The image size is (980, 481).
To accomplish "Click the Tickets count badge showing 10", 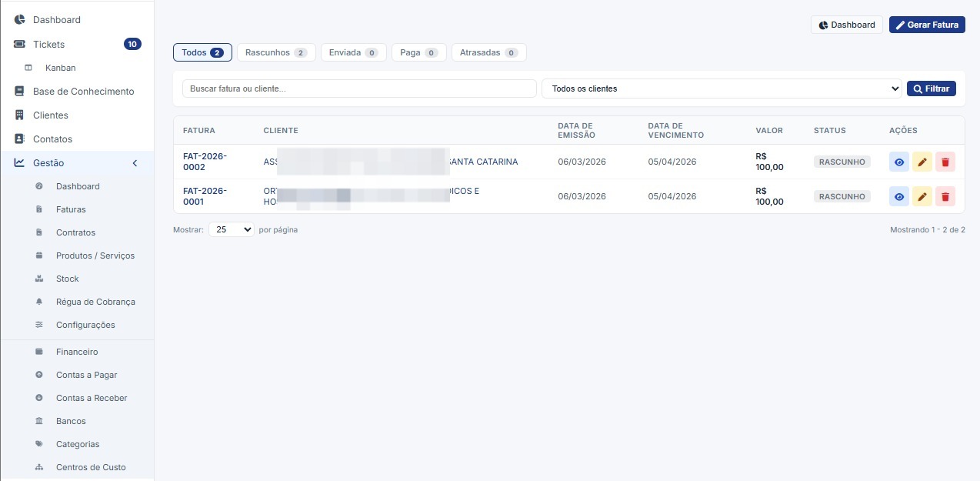I will 132,44.
